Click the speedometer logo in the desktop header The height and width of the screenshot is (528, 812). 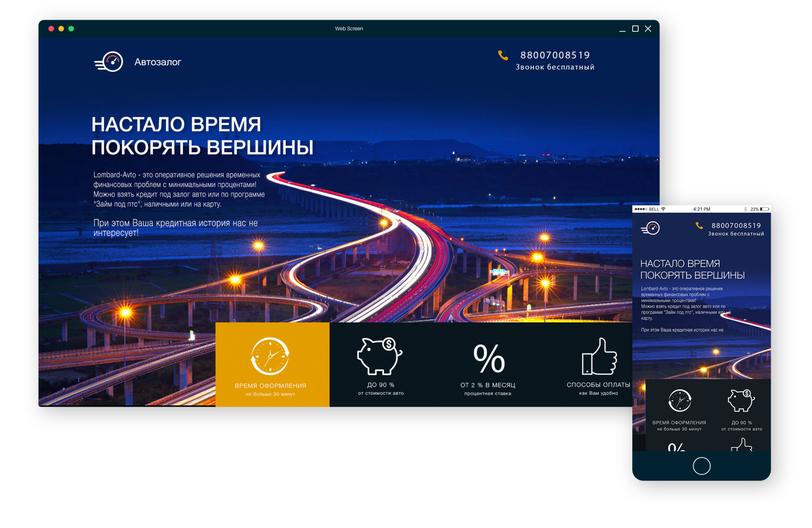(109, 62)
